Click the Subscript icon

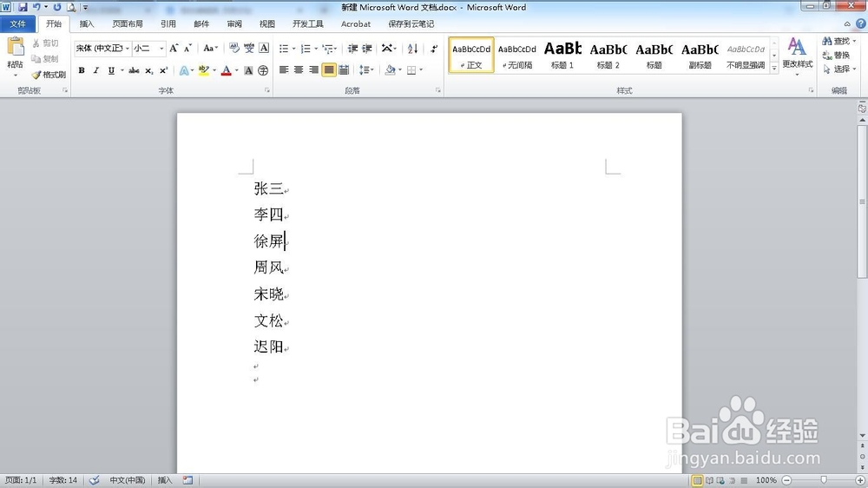point(149,70)
